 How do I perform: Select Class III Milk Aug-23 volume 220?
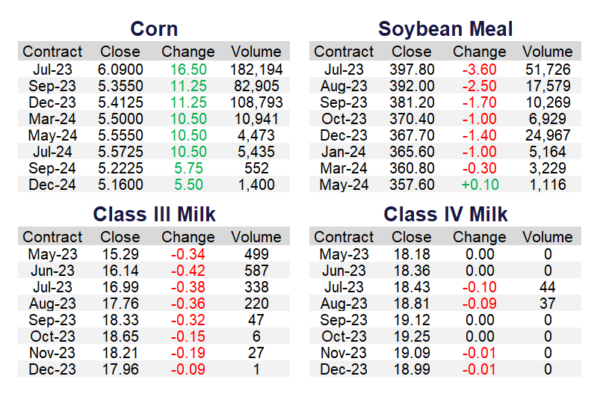point(256,304)
